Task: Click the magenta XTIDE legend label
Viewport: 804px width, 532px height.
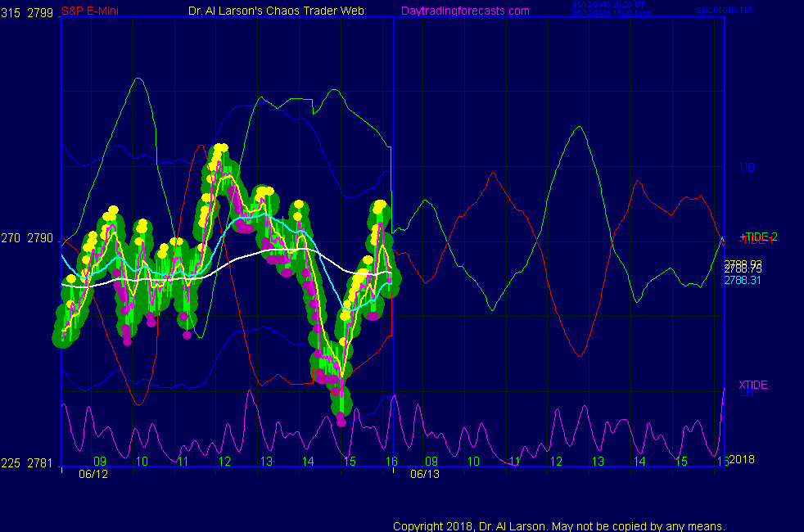Action: [752, 385]
